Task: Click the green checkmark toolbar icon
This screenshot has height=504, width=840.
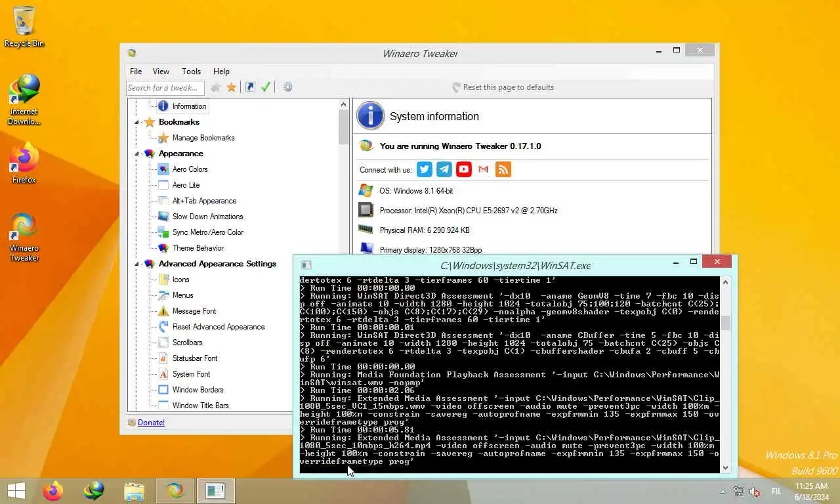Action: pyautogui.click(x=266, y=87)
